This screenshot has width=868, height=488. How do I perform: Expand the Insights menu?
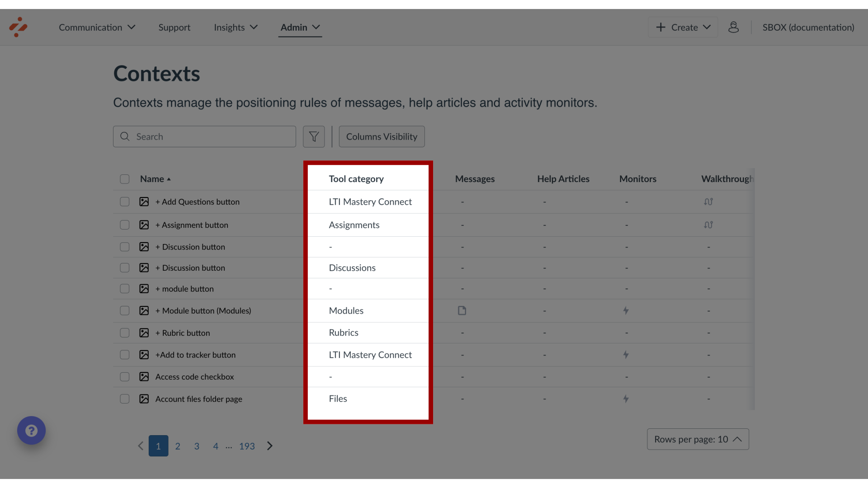pos(236,27)
